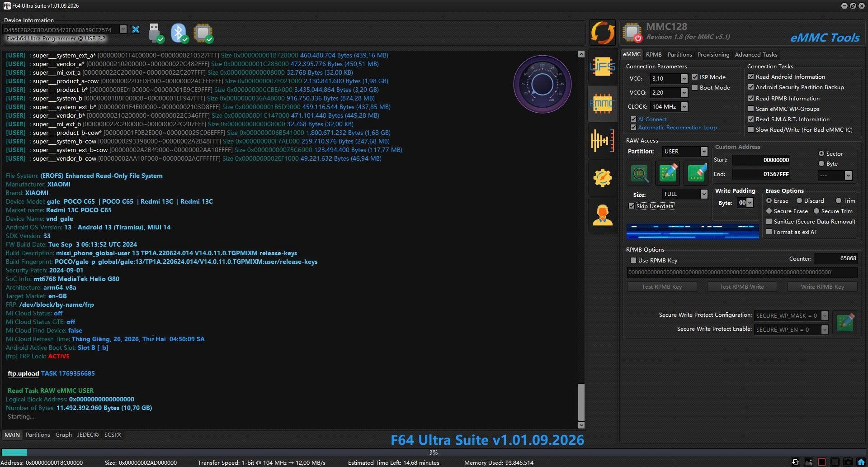This screenshot has width=868, height=467.
Task: Open the signal waveform sidebar icon
Action: point(602,141)
